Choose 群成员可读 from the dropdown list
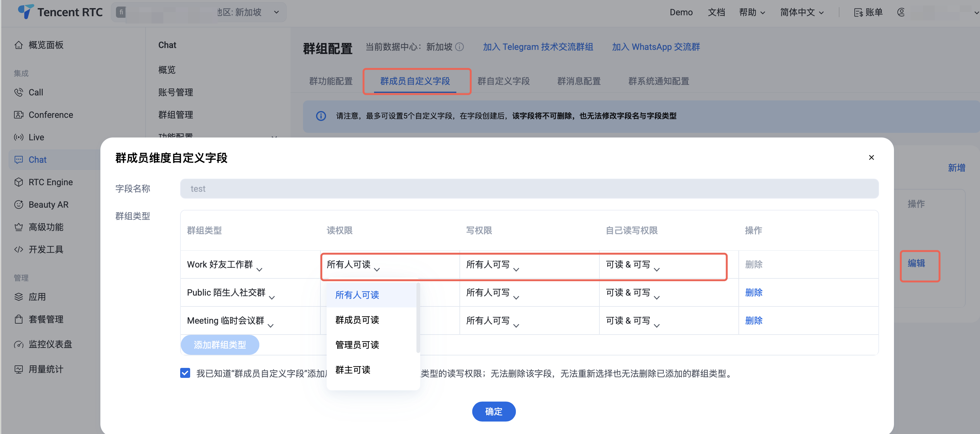Viewport: 980px width, 434px height. tap(357, 320)
